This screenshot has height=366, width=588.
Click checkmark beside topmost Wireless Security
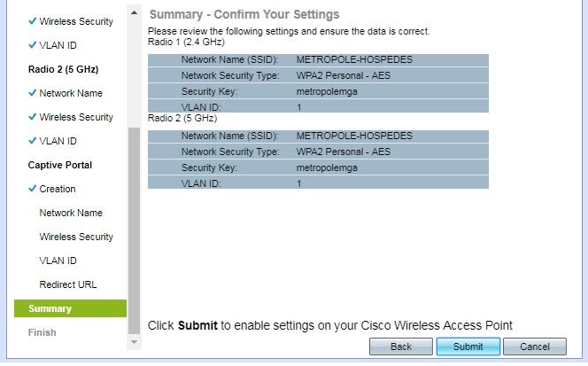pos(33,21)
